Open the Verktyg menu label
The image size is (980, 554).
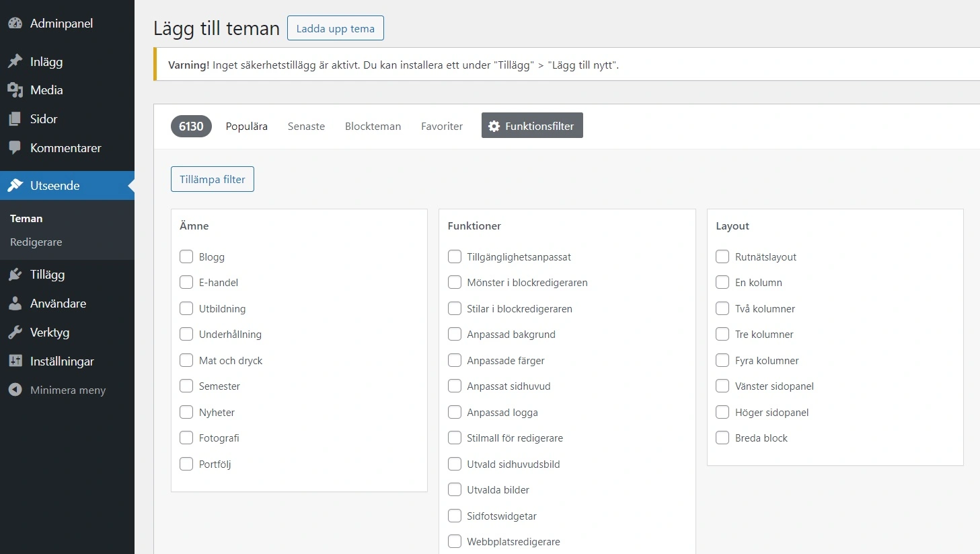[x=50, y=333]
